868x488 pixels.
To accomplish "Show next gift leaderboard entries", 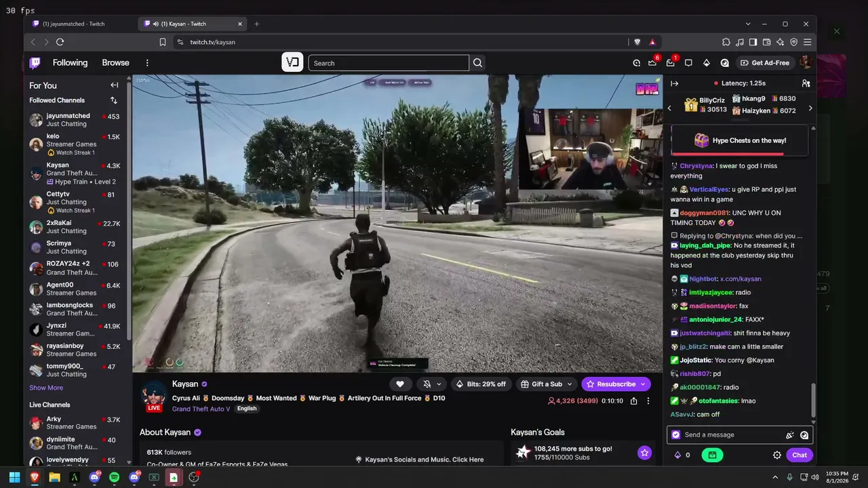I will coord(810,108).
